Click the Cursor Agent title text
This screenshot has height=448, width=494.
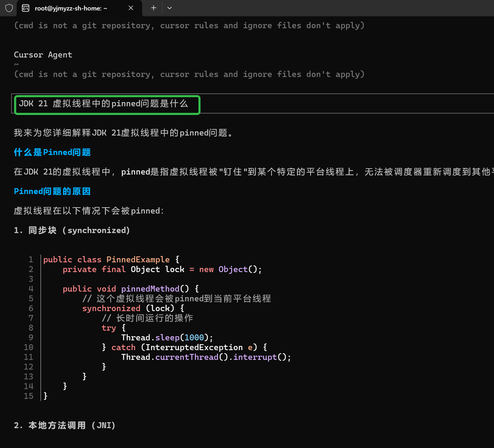point(43,55)
